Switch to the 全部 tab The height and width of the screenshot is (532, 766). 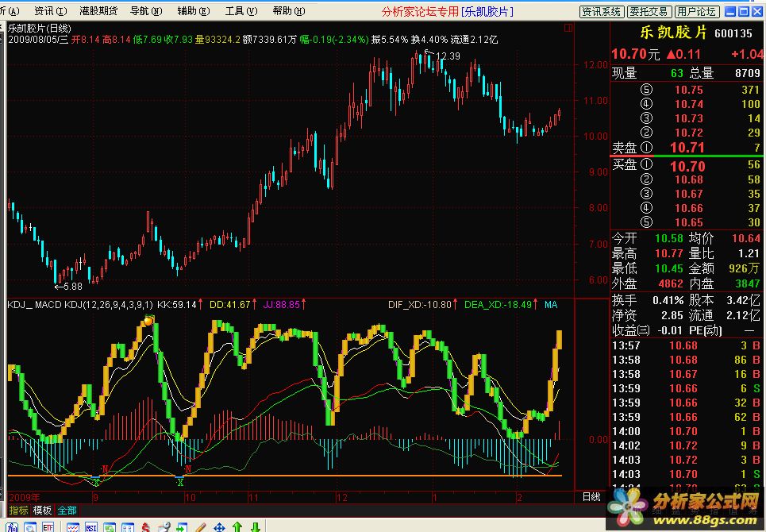(x=67, y=511)
